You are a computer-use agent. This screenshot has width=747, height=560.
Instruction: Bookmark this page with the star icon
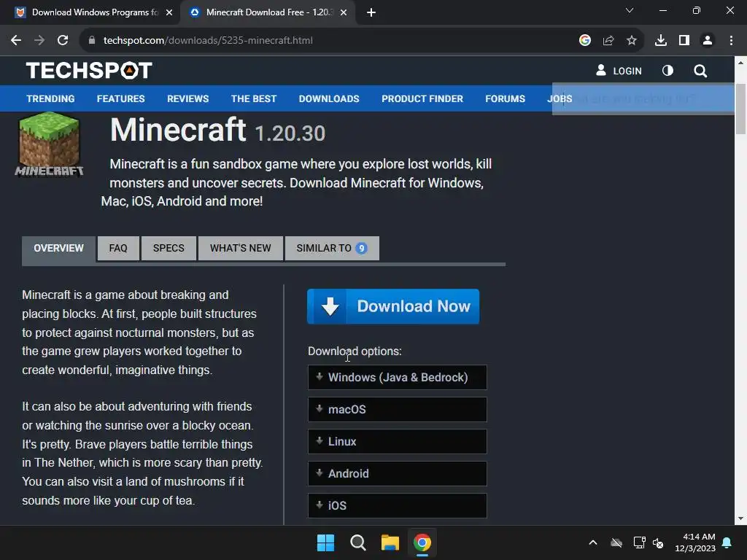coord(631,40)
